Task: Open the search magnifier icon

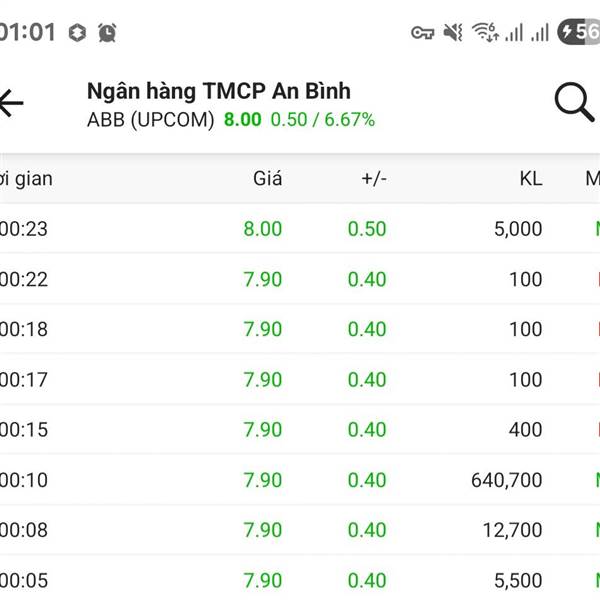Action: click(x=574, y=102)
